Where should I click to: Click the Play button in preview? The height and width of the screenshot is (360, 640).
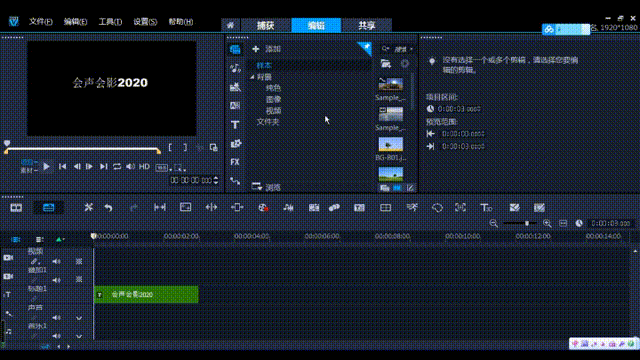tap(47, 167)
